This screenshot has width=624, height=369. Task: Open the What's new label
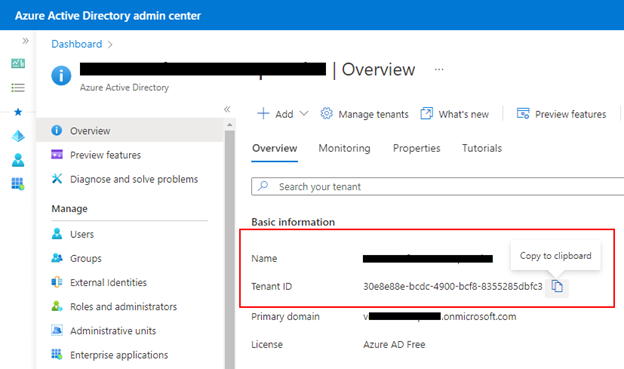pos(464,114)
